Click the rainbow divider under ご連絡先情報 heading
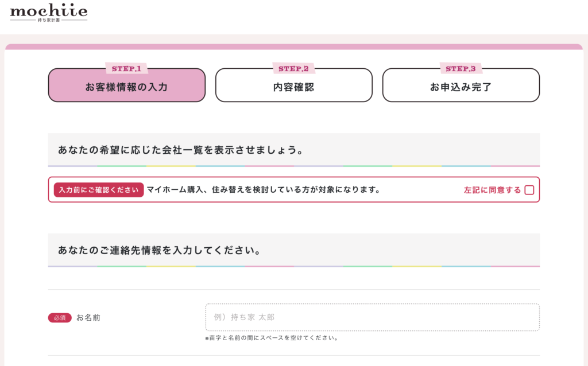Viewport: 588px width, 366px height. point(293,266)
